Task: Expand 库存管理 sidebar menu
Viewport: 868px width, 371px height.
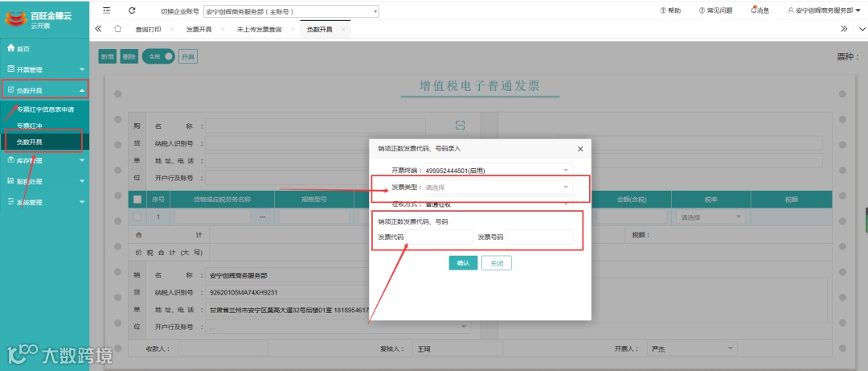Action: [x=45, y=161]
